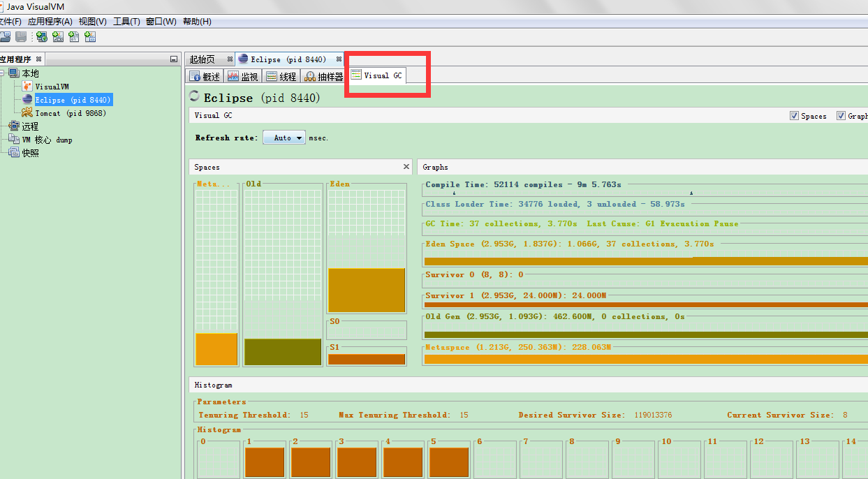The image size is (868, 479).
Task: Select VisualVM in the applications tree
Action: tap(52, 87)
